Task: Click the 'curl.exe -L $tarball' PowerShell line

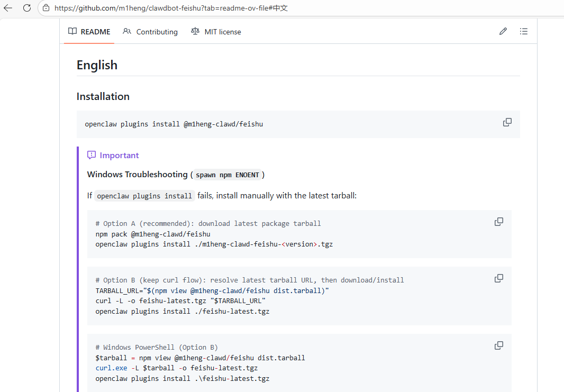Action: [x=176, y=368]
